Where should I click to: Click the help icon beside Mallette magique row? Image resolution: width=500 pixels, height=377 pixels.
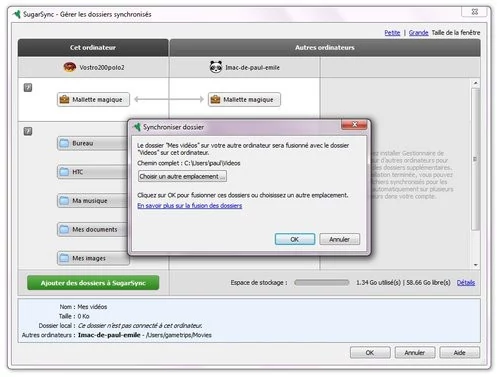[28, 88]
